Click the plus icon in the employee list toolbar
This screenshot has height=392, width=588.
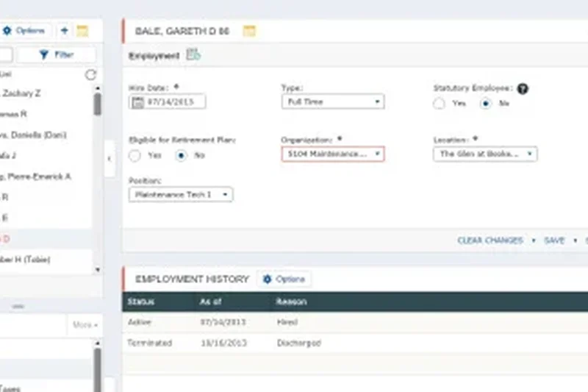(65, 31)
